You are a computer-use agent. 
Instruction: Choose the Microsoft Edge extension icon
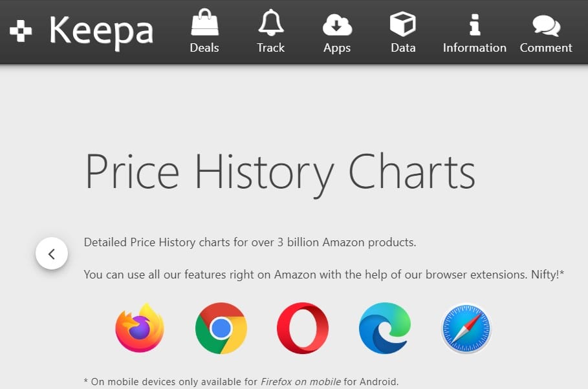384,328
